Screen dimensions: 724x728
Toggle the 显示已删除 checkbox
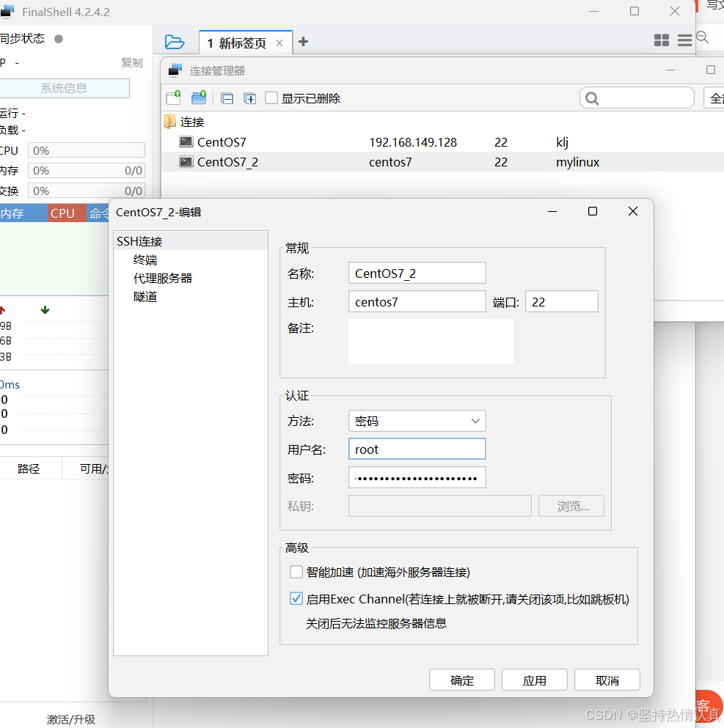pyautogui.click(x=271, y=98)
